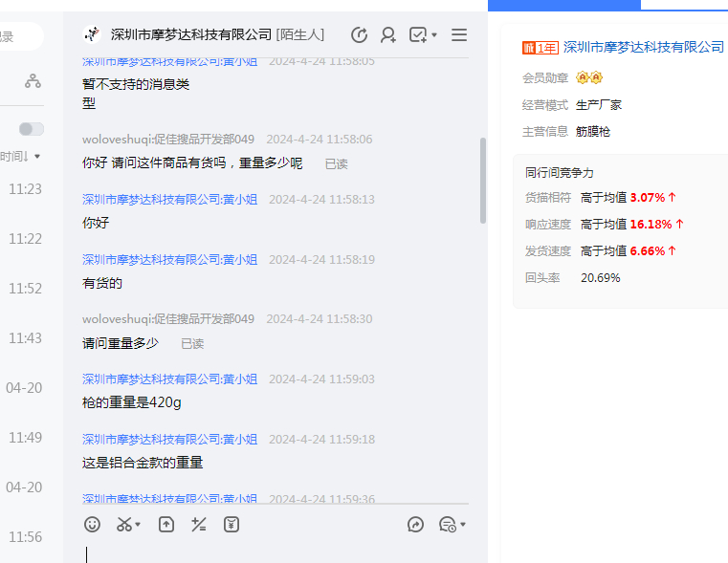This screenshot has width=728, height=563.
Task: Open 深圳市摩梦达科技有限公司 company link on right
Action: coord(643,47)
